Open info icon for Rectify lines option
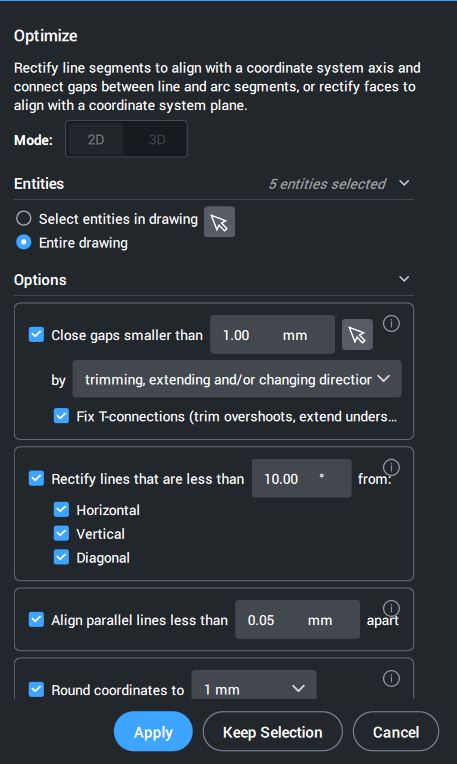The height and width of the screenshot is (764, 457). [x=391, y=467]
